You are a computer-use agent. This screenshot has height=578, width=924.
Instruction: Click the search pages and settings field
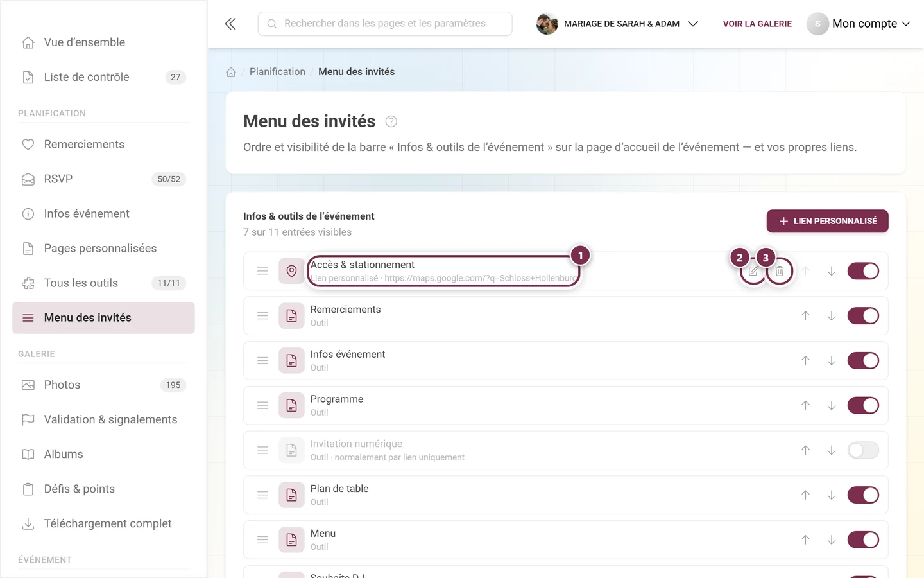coord(385,24)
